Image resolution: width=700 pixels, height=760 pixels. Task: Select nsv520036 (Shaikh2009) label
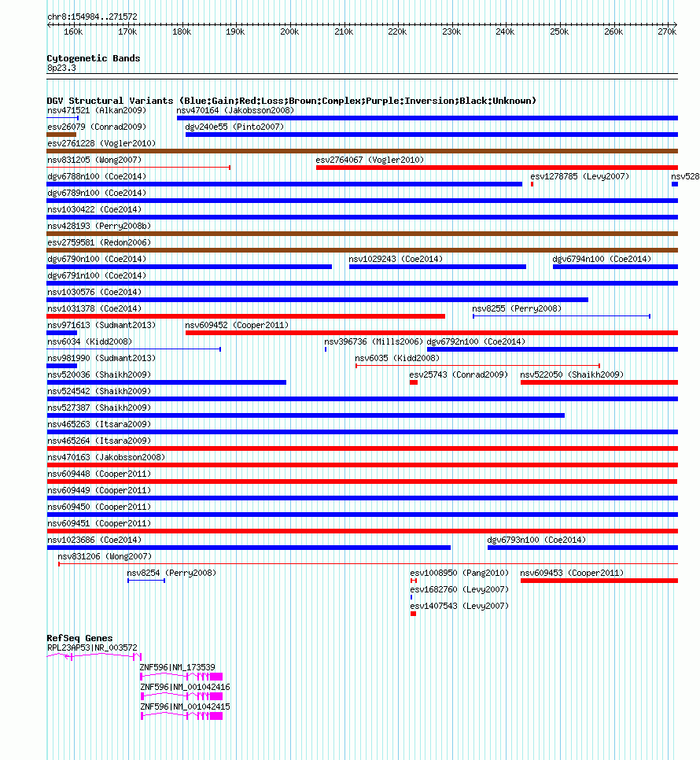pyautogui.click(x=99, y=374)
